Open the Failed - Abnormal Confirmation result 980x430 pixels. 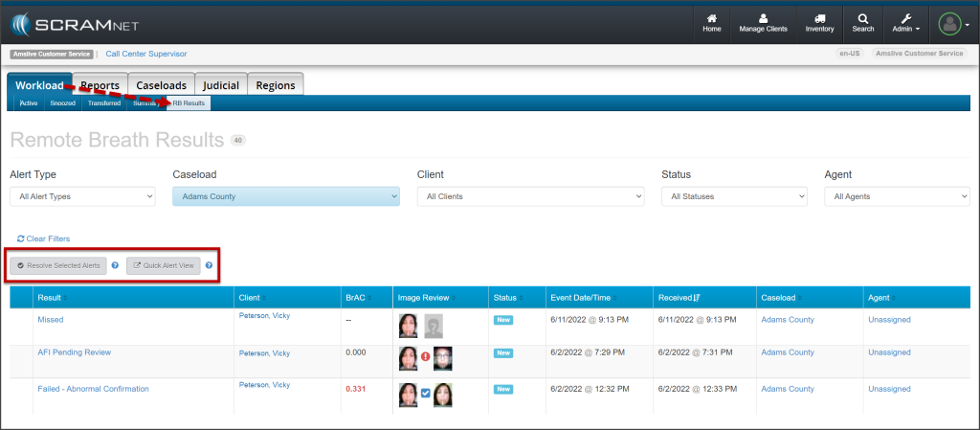93,389
